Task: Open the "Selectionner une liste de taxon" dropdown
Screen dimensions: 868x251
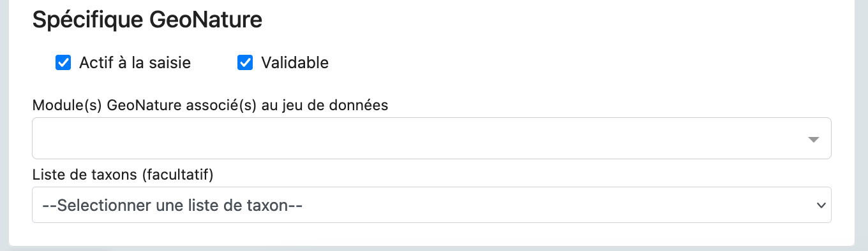Action: (431, 205)
